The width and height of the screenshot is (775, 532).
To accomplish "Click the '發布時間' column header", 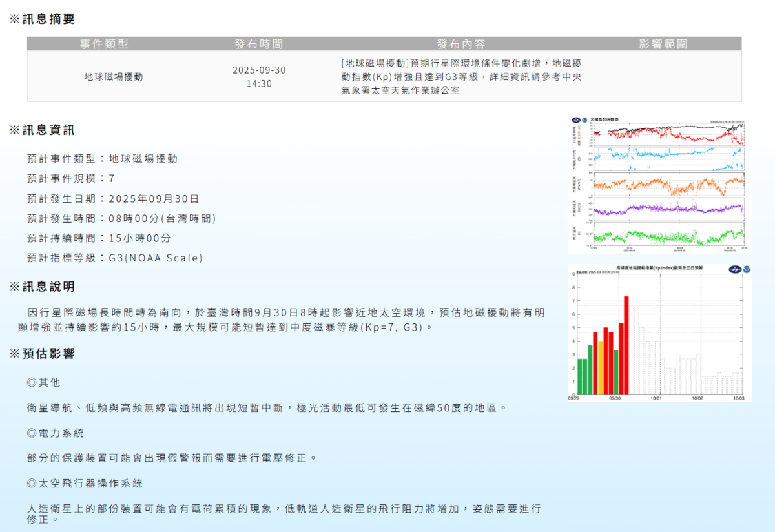I will [259, 44].
